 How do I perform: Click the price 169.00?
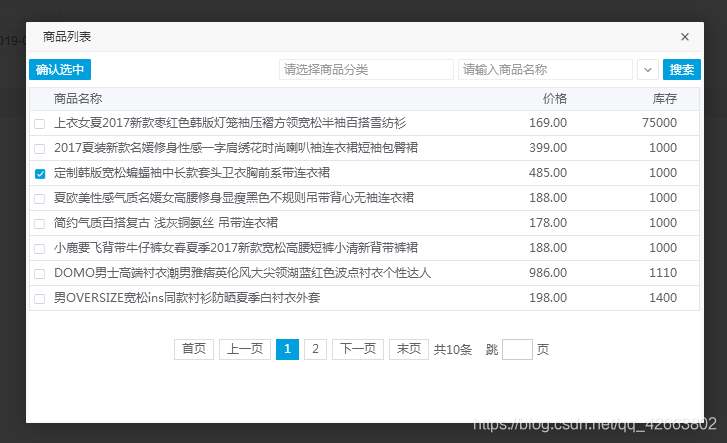coord(548,123)
